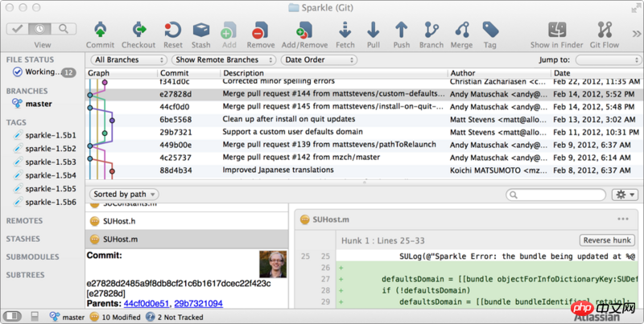
Task: Select commit 449b00e row
Action: pos(364,145)
